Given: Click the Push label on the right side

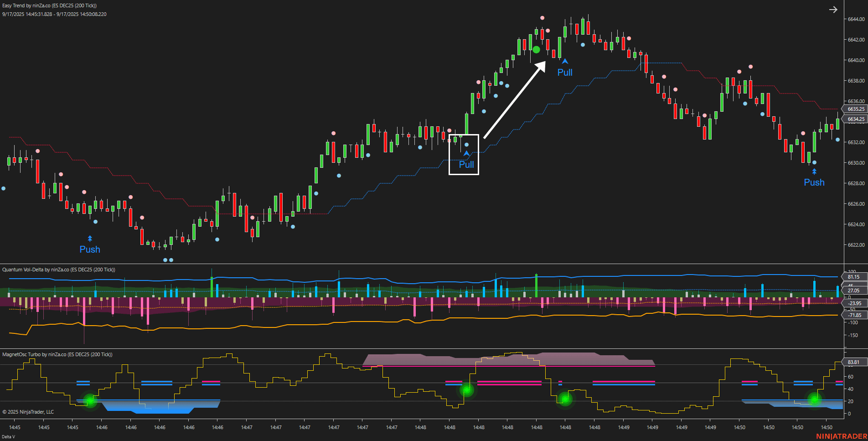Looking at the screenshot, I should pos(814,182).
